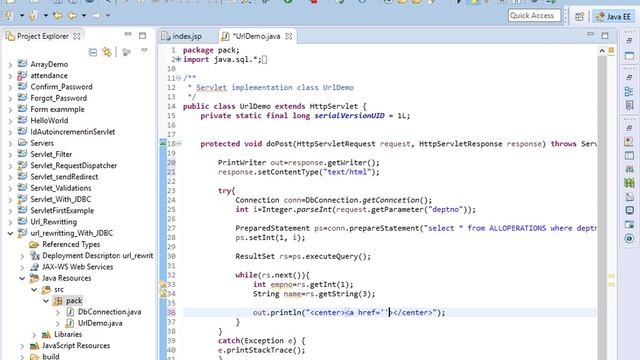Image resolution: width=640 pixels, height=360 pixels.
Task: Click the Quick Access search field
Action: tap(534, 16)
